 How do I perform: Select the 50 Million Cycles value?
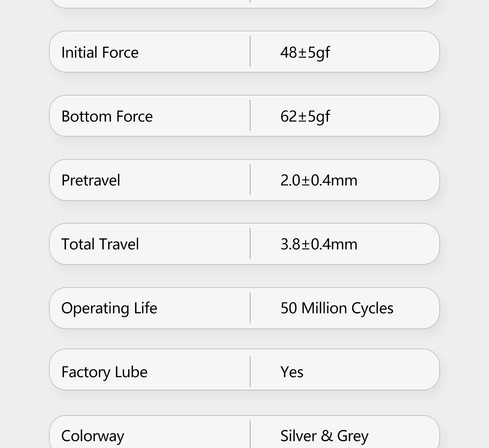tap(337, 308)
